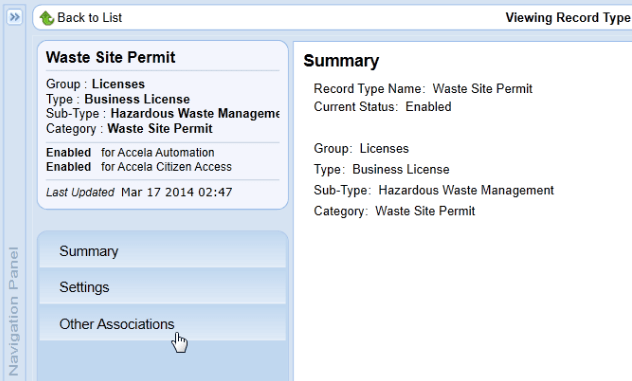Viewport: 632px width, 381px height.
Task: Click the Category Waste Site Permit line in Summary
Action: [x=394, y=211]
